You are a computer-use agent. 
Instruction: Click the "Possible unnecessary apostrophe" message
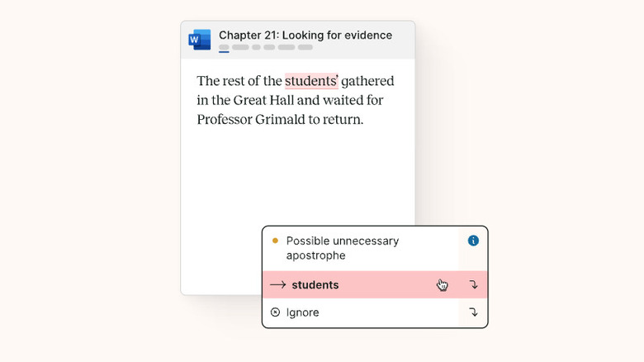pos(343,248)
